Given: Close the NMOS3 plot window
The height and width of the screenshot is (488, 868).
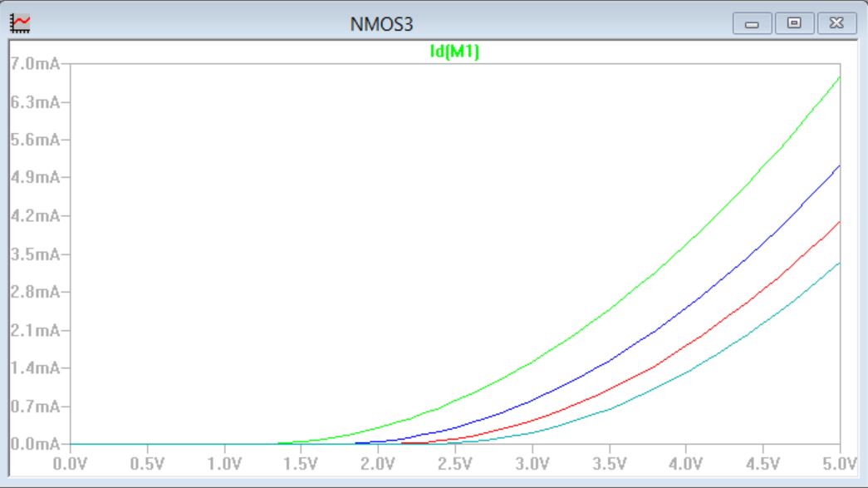Looking at the screenshot, I should (x=836, y=23).
